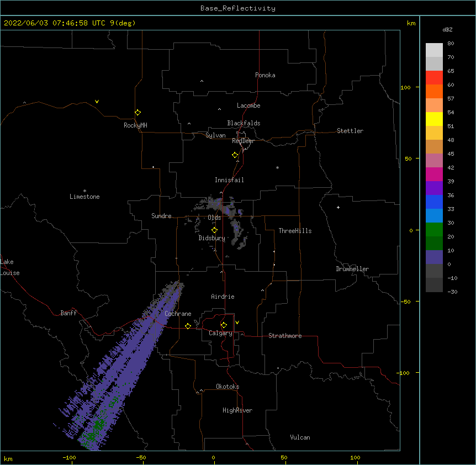476x465 pixels.
Task: Select the royal blue 33-36 dBZ legend swatch
Action: click(x=434, y=202)
